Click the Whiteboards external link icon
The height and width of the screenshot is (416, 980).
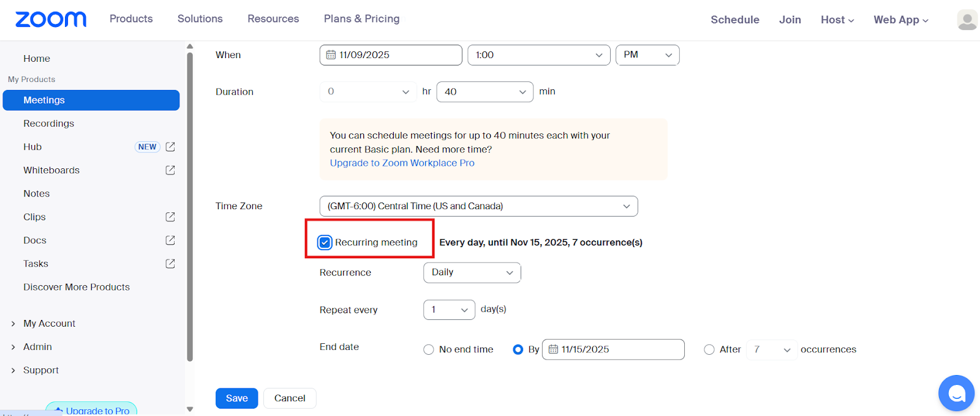pos(170,170)
